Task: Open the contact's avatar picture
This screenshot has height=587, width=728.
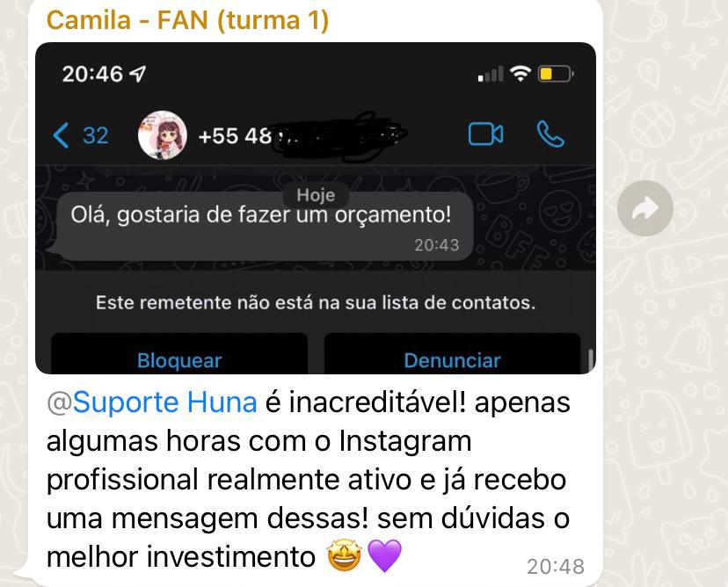Action: click(163, 135)
